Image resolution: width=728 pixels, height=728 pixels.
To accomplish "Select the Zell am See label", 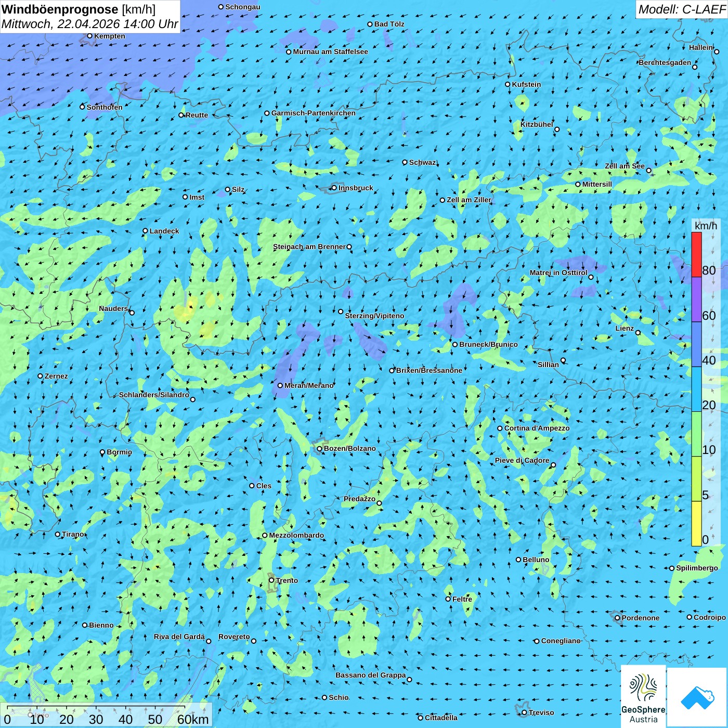I will 625,166.
